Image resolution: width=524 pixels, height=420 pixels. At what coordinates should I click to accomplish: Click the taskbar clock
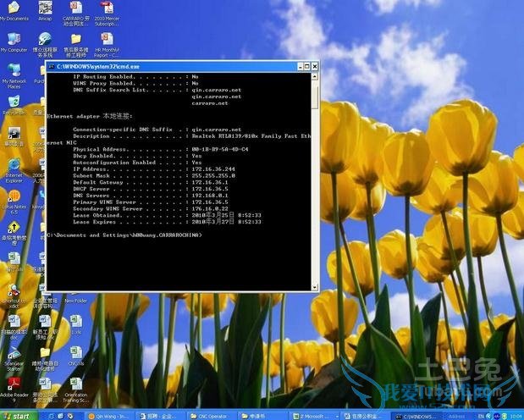click(x=515, y=415)
